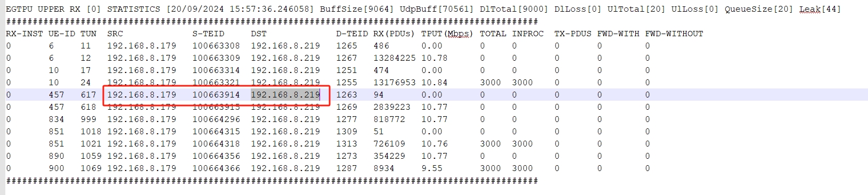Select TUN value 1018
The width and height of the screenshot is (868, 195).
pos(91,132)
